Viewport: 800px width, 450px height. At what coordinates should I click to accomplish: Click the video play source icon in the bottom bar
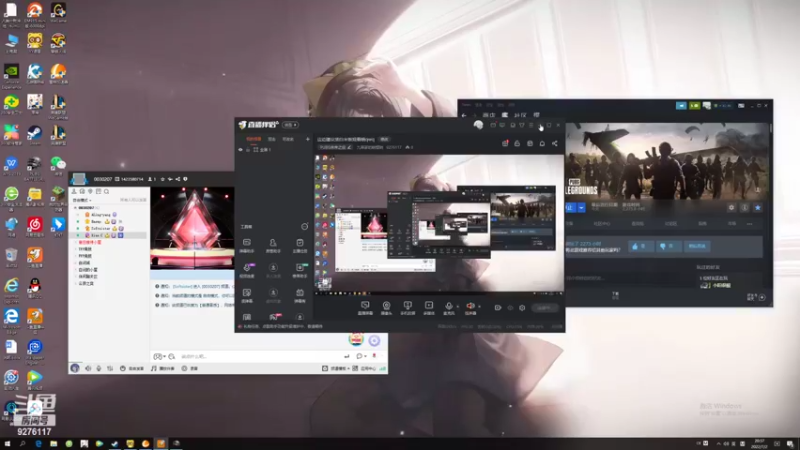point(429,308)
